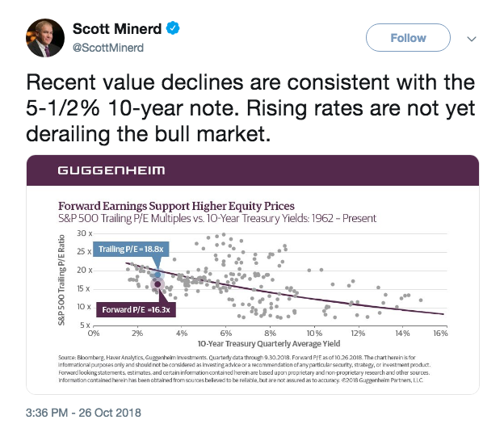This screenshot has height=424, width=504.
Task: Select the Trailing P/E = 18.8x label
Action: point(126,250)
